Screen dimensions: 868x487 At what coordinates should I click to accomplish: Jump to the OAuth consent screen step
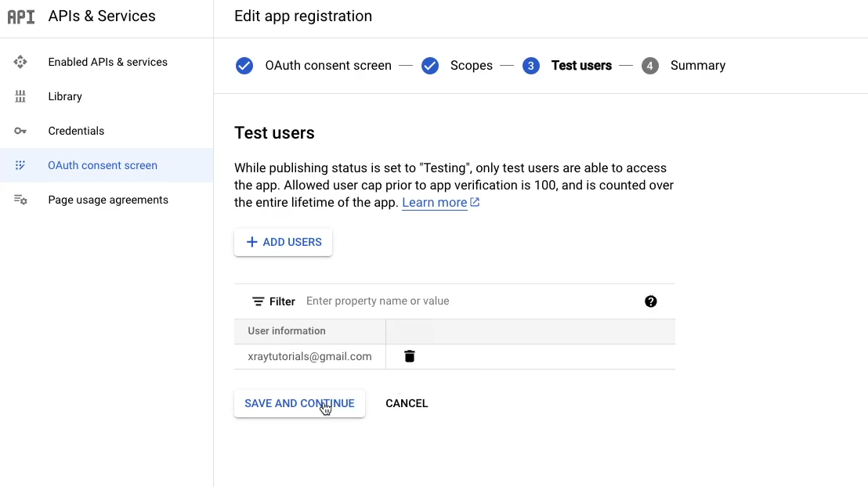point(328,66)
